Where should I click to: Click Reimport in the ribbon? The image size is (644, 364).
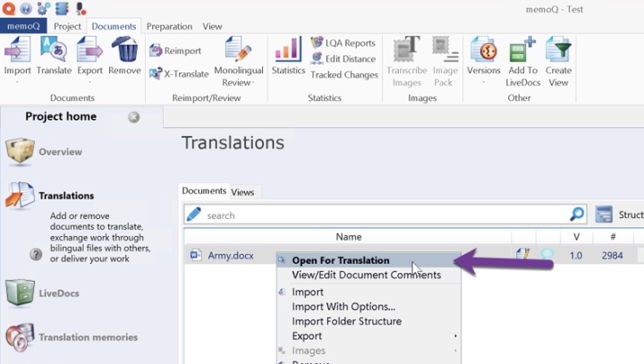(x=175, y=51)
